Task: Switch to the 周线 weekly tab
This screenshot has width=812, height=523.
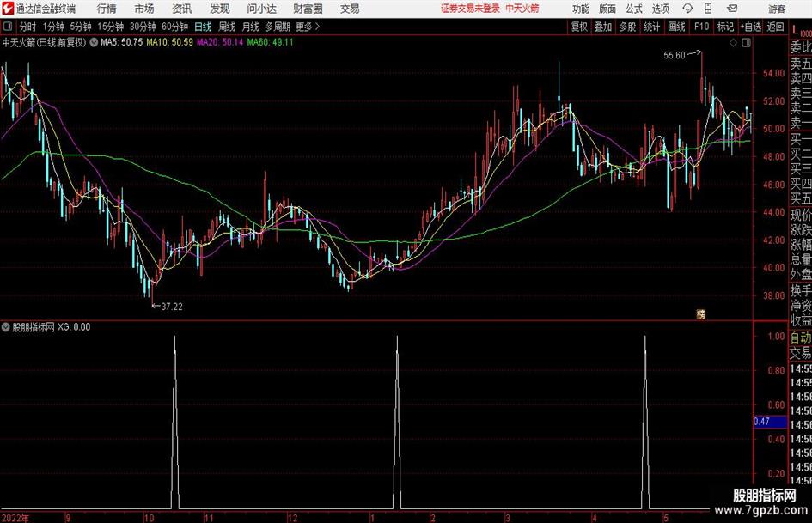Action: pos(227,27)
